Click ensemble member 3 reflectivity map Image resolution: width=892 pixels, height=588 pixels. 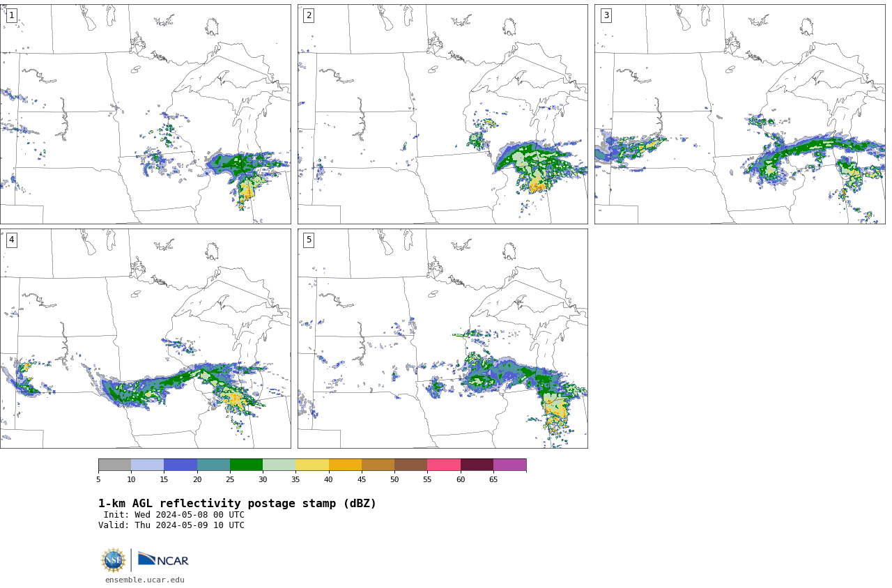pos(740,114)
